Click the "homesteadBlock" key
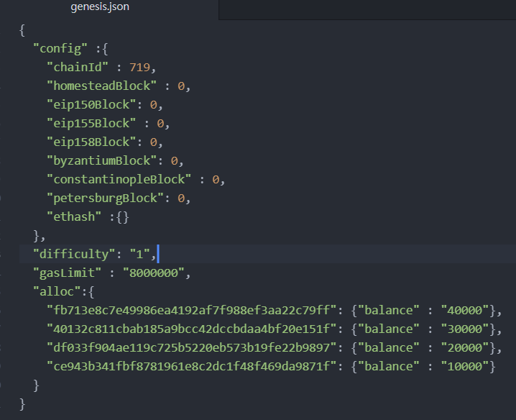The width and height of the screenshot is (516, 420). coord(101,86)
